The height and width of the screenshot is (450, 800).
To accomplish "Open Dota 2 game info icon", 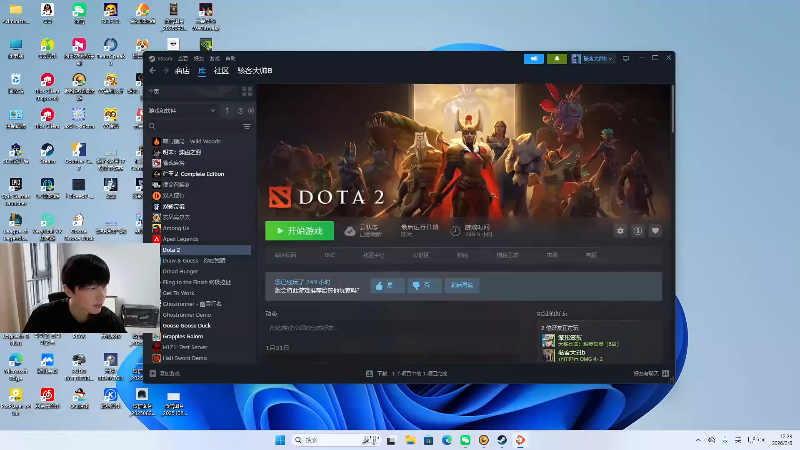I will 638,231.
